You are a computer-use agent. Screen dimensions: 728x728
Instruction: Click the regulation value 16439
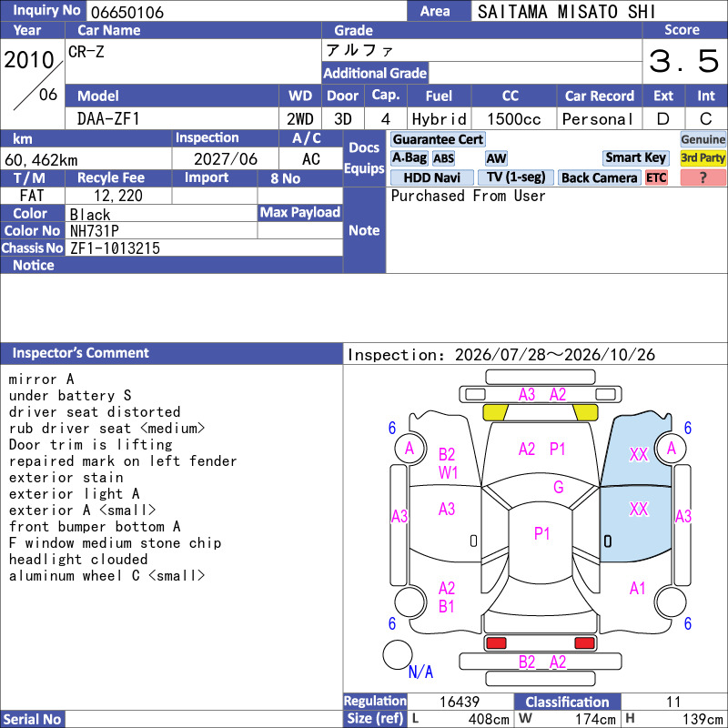460,702
